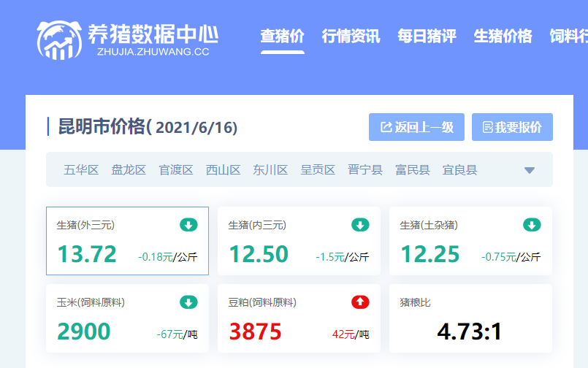Image resolution: width=588 pixels, height=368 pixels.
Task: Select the 官渡区 district link
Action: [176, 170]
